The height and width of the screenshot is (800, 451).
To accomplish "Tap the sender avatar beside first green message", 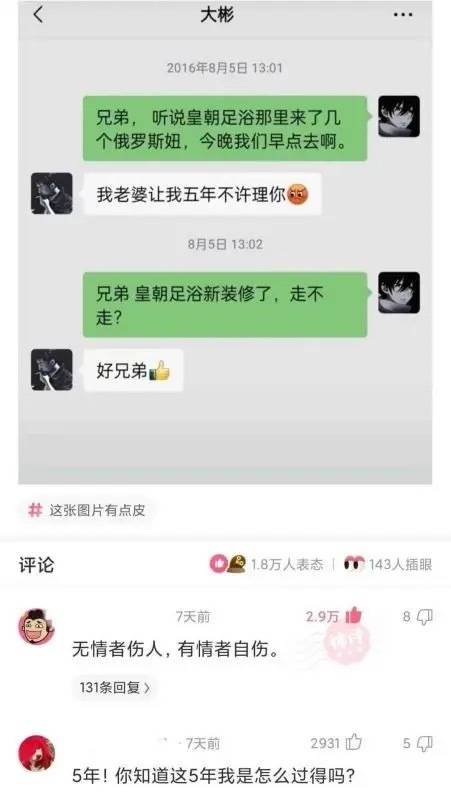I will pyautogui.click(x=399, y=116).
